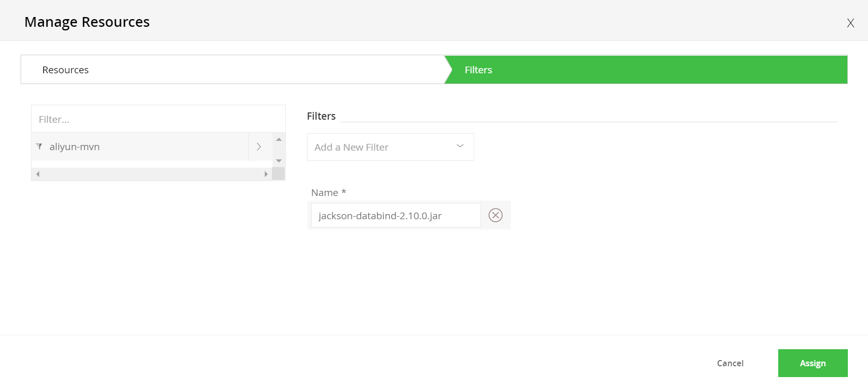
Task: Click the dropdown arrow of Add a New Filter
Action: 460,146
